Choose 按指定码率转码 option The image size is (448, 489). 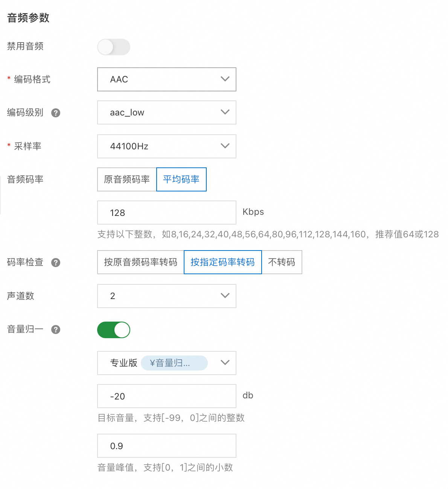[x=222, y=262]
